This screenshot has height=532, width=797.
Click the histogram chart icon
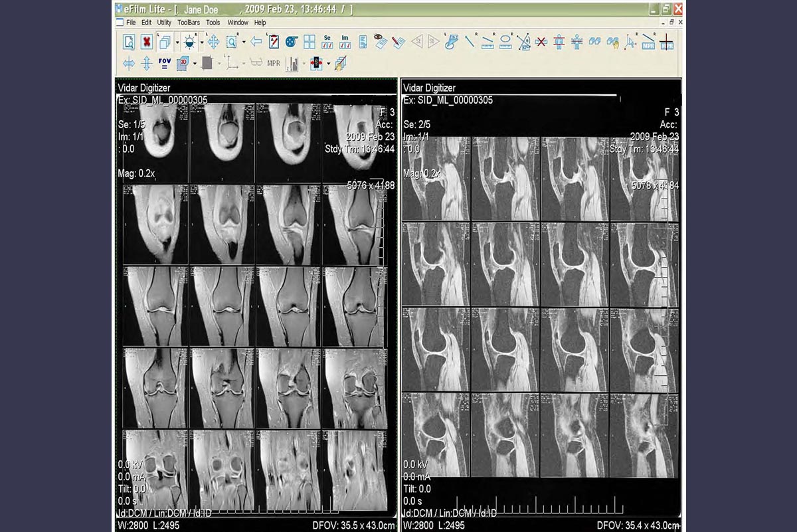click(x=292, y=63)
